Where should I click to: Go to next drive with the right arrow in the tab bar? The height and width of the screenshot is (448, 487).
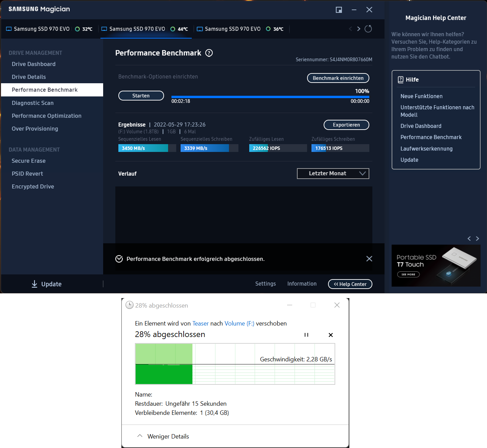(x=358, y=29)
